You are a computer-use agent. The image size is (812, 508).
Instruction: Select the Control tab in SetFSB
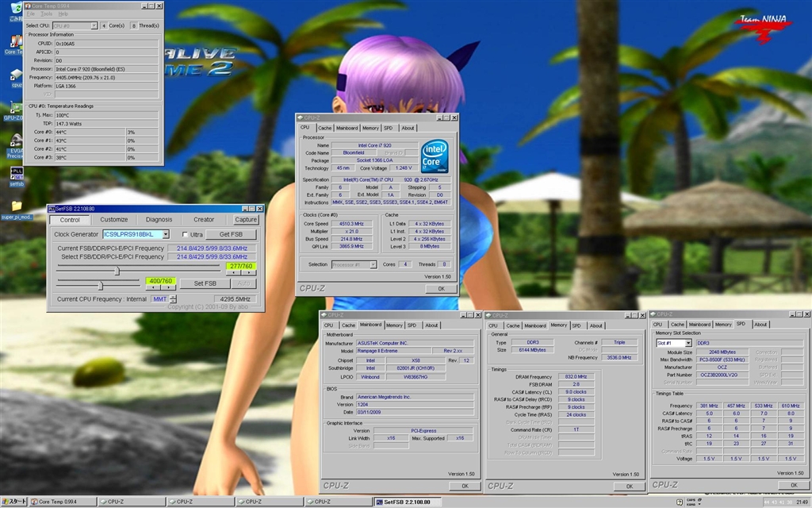pos(70,220)
